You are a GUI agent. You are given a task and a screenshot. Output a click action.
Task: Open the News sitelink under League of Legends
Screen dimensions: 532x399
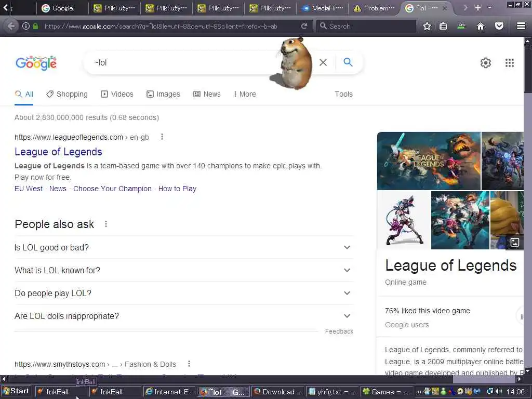58,189
